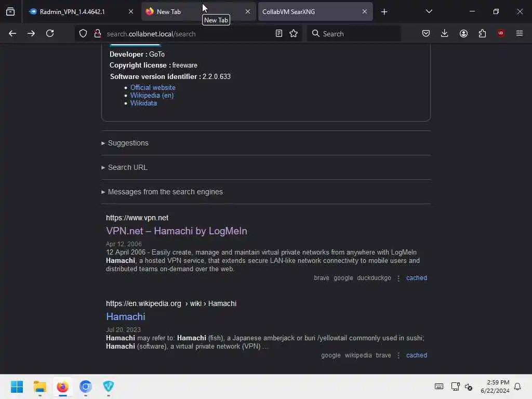Open Windows Start menu

17,387
